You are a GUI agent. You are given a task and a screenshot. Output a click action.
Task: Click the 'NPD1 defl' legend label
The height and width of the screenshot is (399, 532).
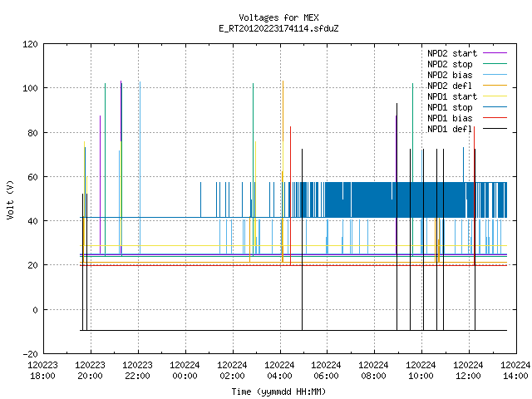pos(450,130)
